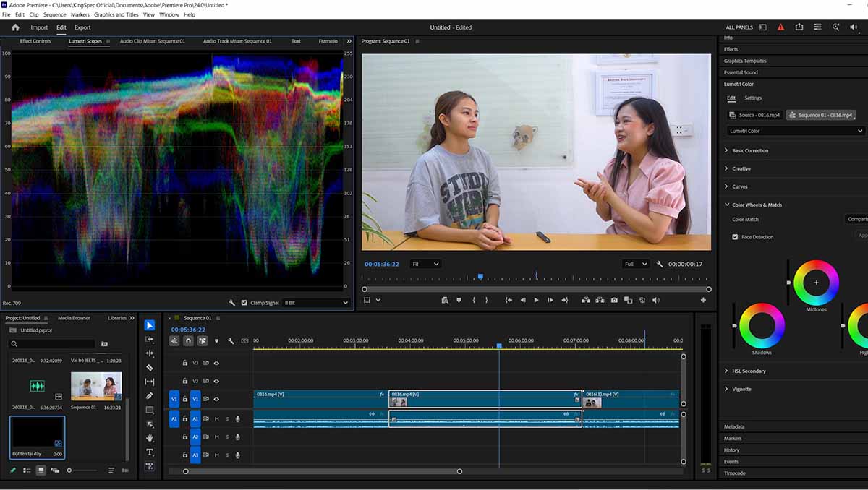Play the Program Monitor sequence
This screenshot has height=490, width=868.
click(x=536, y=300)
